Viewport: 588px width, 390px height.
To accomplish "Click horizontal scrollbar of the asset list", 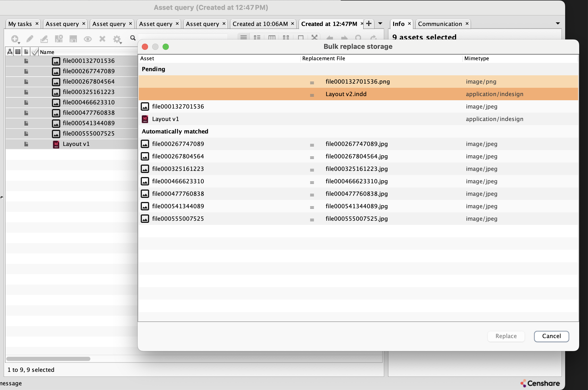I will click(x=48, y=359).
